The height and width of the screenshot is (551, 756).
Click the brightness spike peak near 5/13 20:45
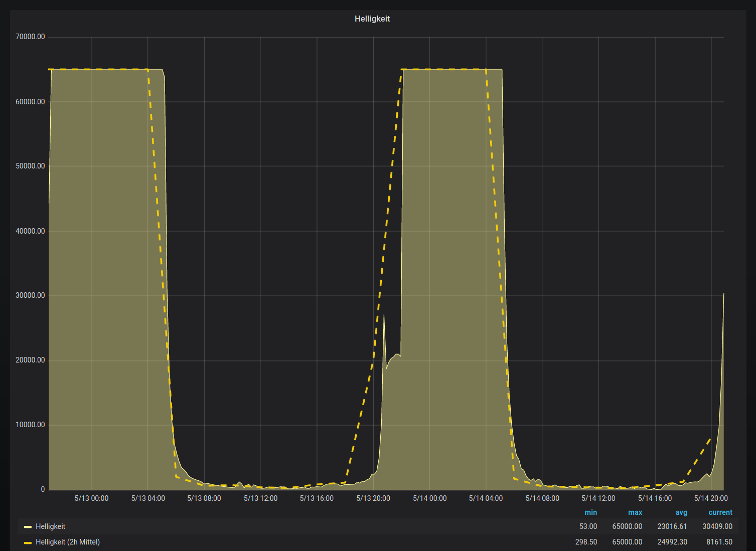[x=384, y=315]
